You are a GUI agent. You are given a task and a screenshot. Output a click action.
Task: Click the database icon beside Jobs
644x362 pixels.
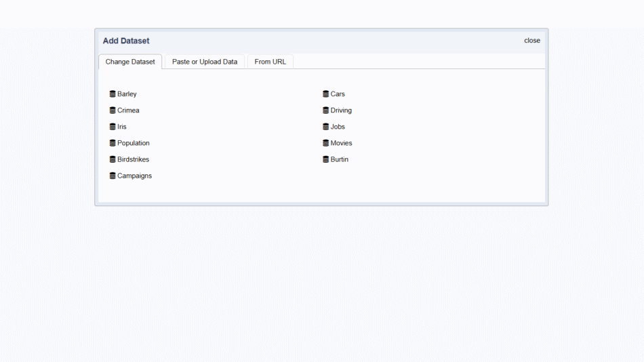pyautogui.click(x=326, y=127)
